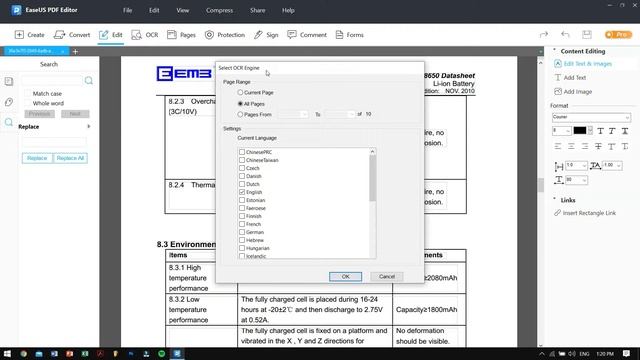Toggle underline text format icon
Image resolution: width=640 pixels, height=360 pixels.
(x=625, y=131)
